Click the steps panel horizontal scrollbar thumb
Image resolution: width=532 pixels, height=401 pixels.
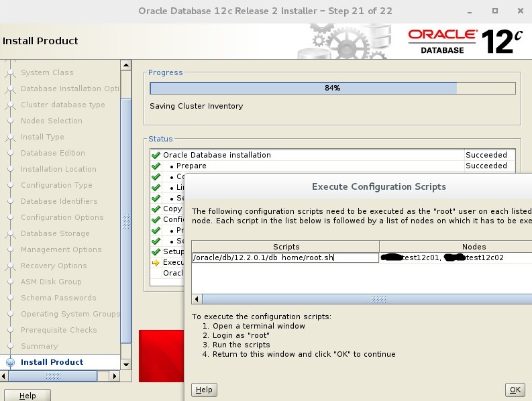coord(53,376)
